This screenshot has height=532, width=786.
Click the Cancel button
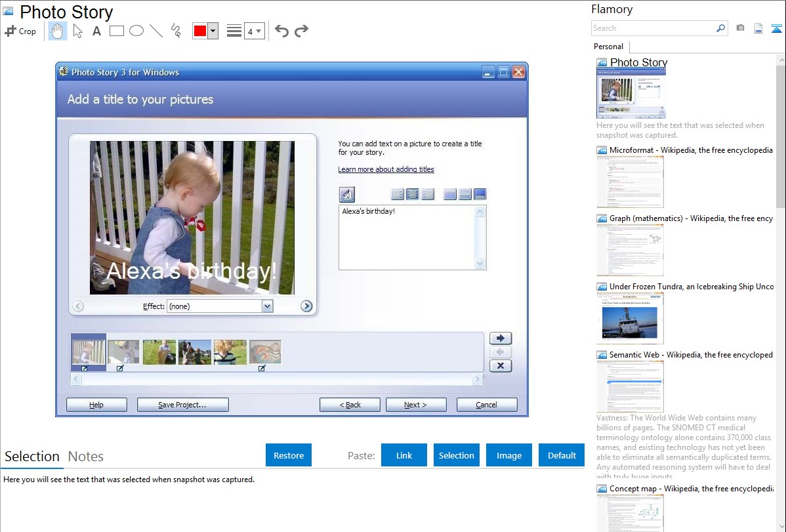[x=487, y=405]
